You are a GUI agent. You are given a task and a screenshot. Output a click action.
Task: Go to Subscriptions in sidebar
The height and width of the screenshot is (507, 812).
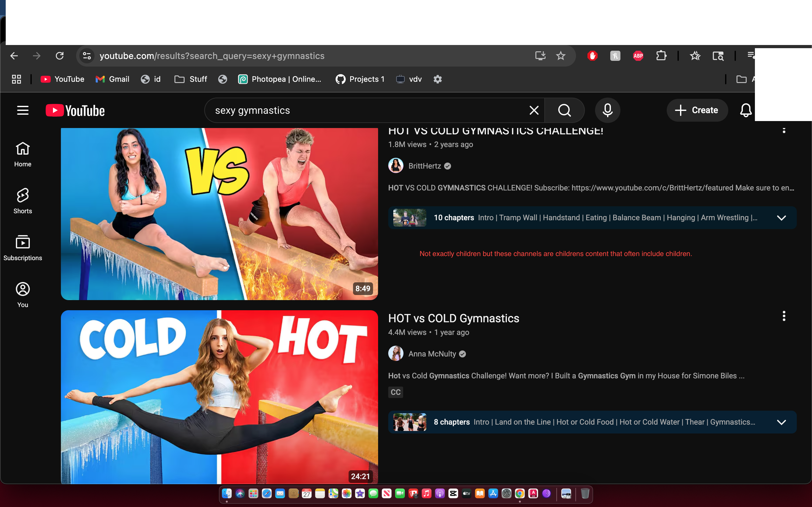click(x=23, y=248)
